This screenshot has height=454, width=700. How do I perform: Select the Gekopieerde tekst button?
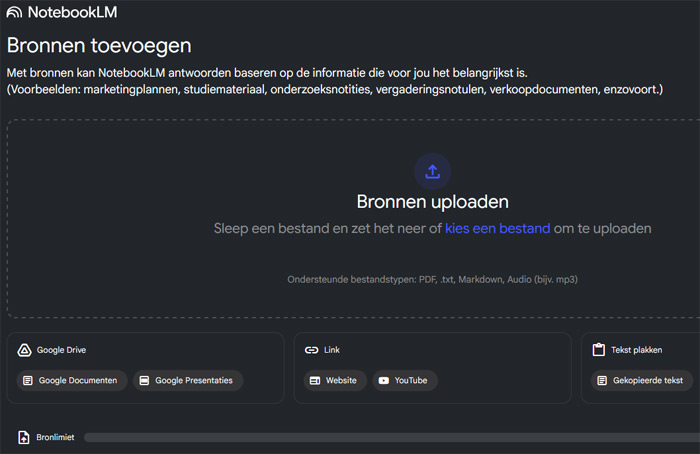642,380
